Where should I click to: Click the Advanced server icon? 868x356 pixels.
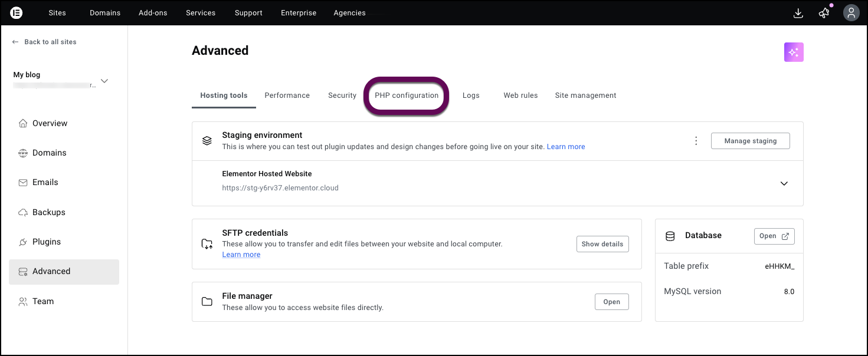(23, 272)
